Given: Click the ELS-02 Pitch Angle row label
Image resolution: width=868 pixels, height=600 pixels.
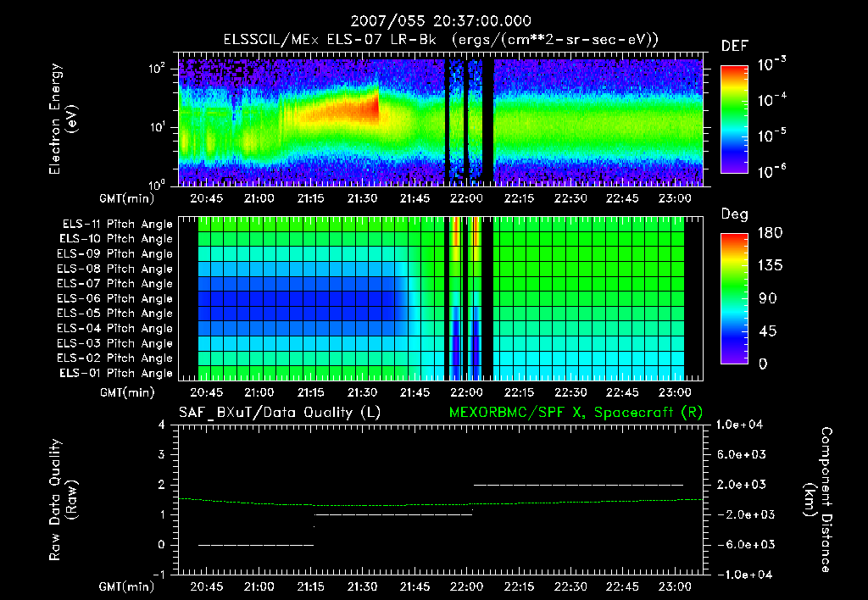Looking at the screenshot, I should pos(115,358).
